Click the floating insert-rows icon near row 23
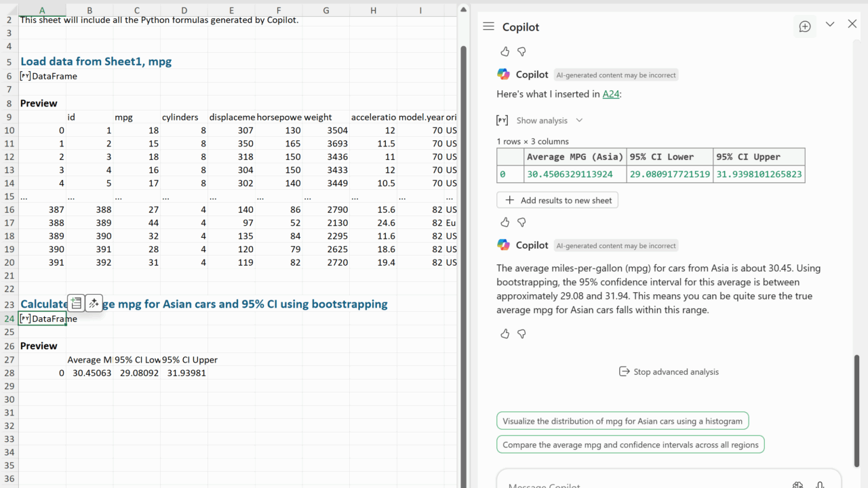The height and width of the screenshot is (488, 868). 77,304
